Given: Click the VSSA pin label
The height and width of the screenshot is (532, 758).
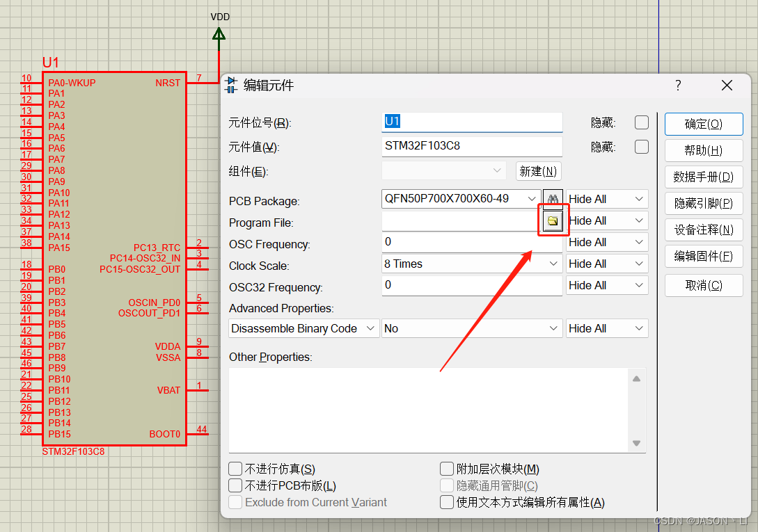Looking at the screenshot, I should [168, 357].
